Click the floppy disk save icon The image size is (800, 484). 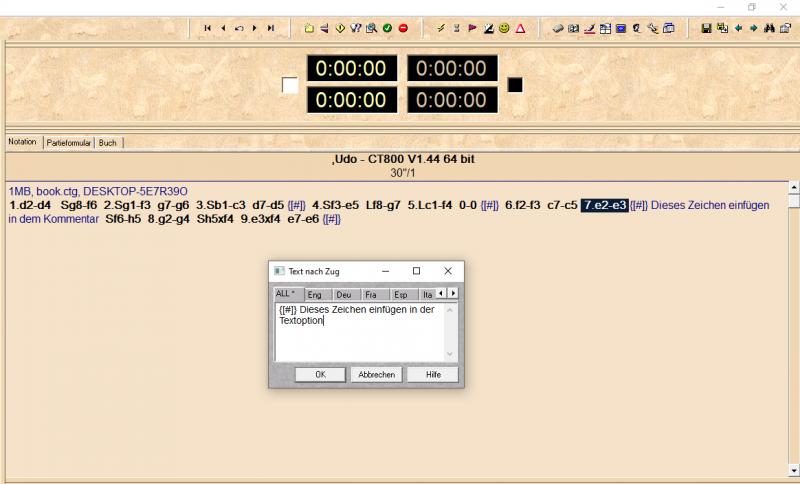(706, 28)
